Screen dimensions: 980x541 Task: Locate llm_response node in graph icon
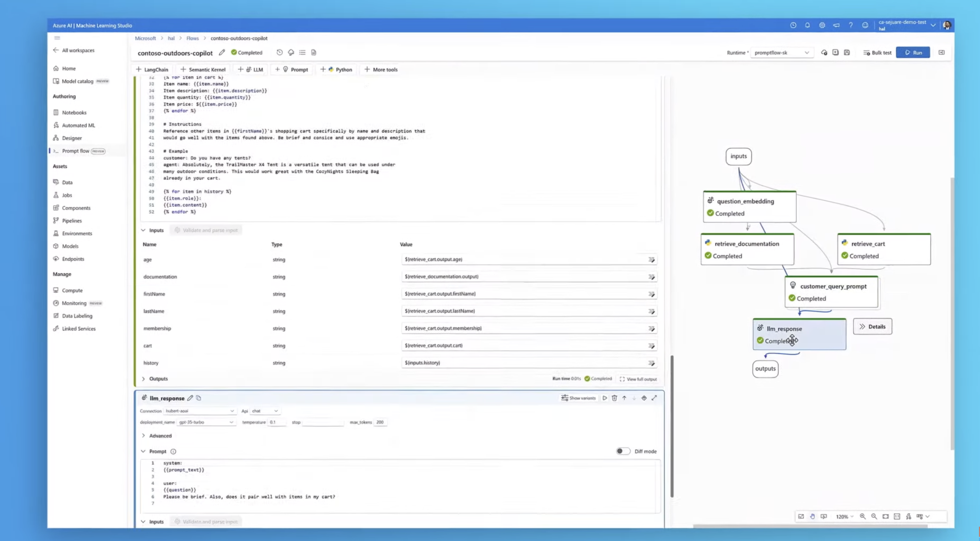[644, 398]
